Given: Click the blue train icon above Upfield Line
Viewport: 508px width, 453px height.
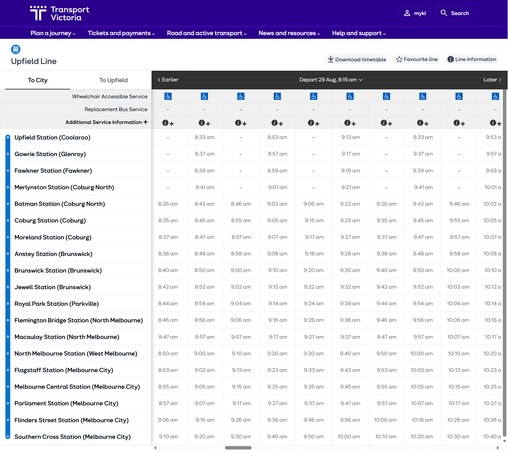Looking at the screenshot, I should (x=16, y=49).
